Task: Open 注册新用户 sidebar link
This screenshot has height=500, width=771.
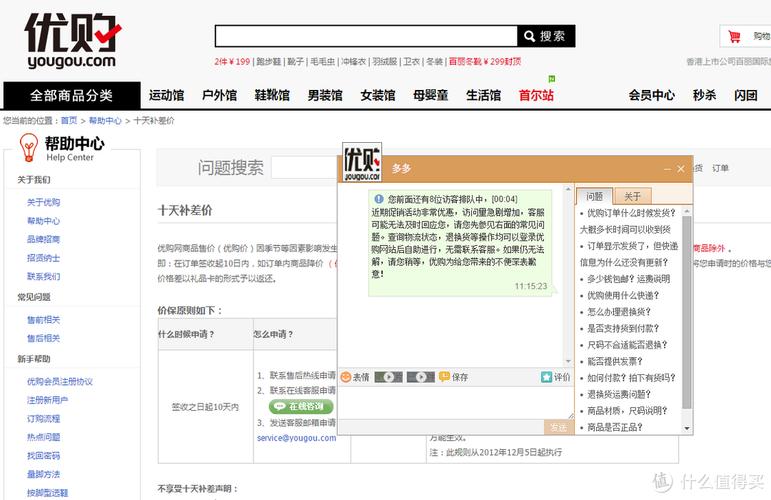Action: [x=48, y=400]
